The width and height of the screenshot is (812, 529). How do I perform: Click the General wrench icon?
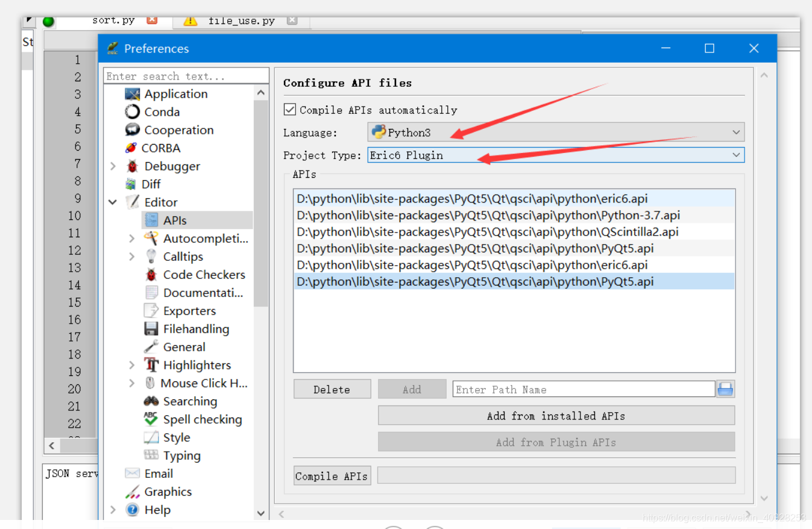[151, 347]
